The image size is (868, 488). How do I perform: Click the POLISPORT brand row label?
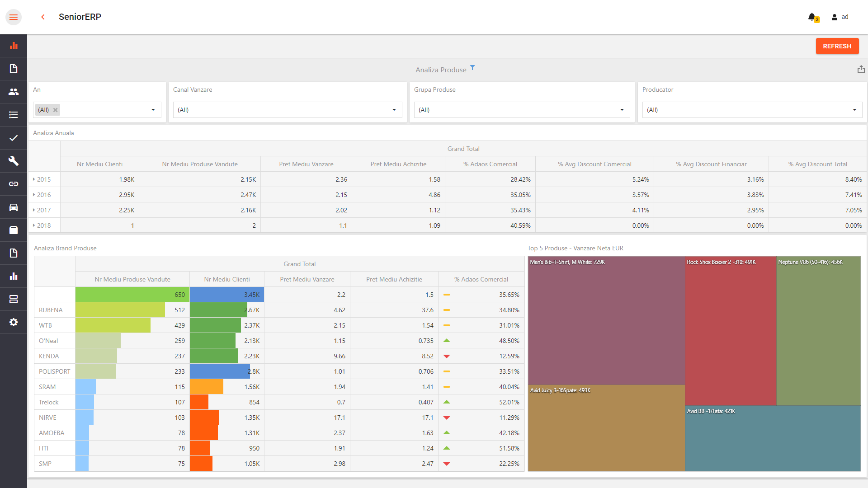(54, 371)
